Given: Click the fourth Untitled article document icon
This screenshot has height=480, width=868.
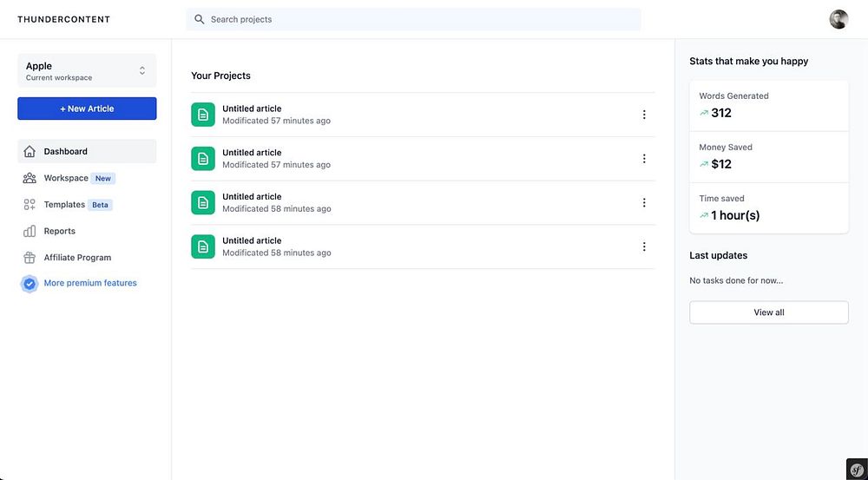Looking at the screenshot, I should point(203,247).
